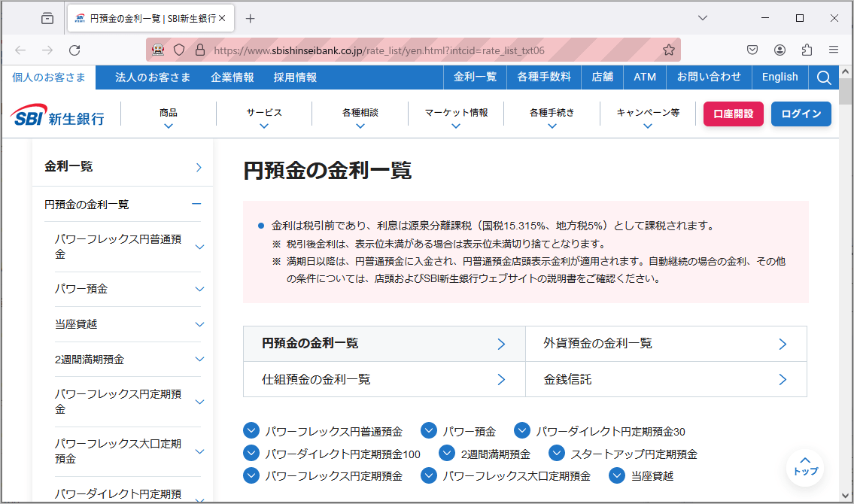Viewport: 854px width, 504px height.
Task: Reload the page
Action: (x=74, y=50)
